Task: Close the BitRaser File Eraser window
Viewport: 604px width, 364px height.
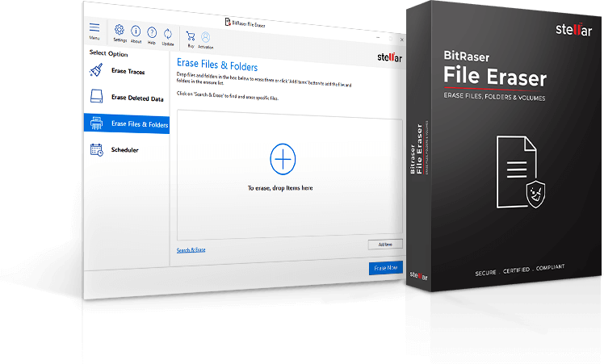Action: (402, 40)
